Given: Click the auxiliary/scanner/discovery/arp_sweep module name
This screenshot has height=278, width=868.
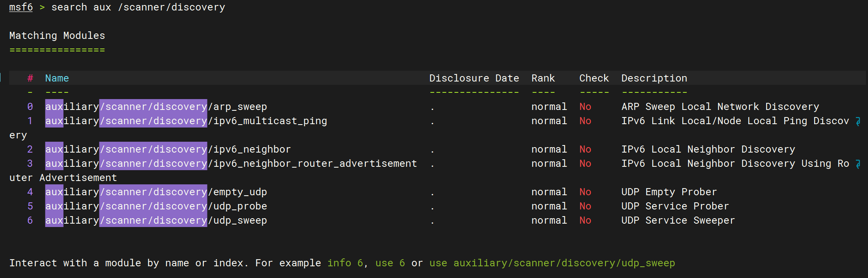Looking at the screenshot, I should pos(156,107).
